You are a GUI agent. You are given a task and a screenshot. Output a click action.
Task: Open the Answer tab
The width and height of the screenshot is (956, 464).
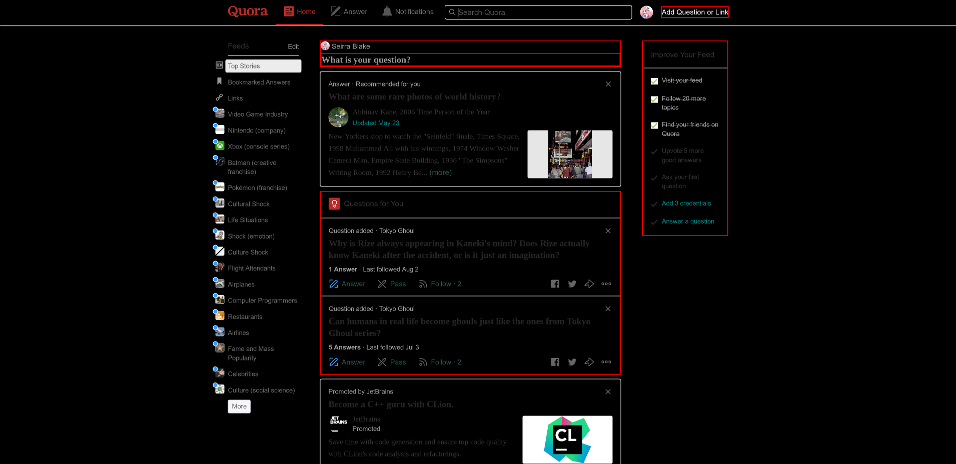349,12
